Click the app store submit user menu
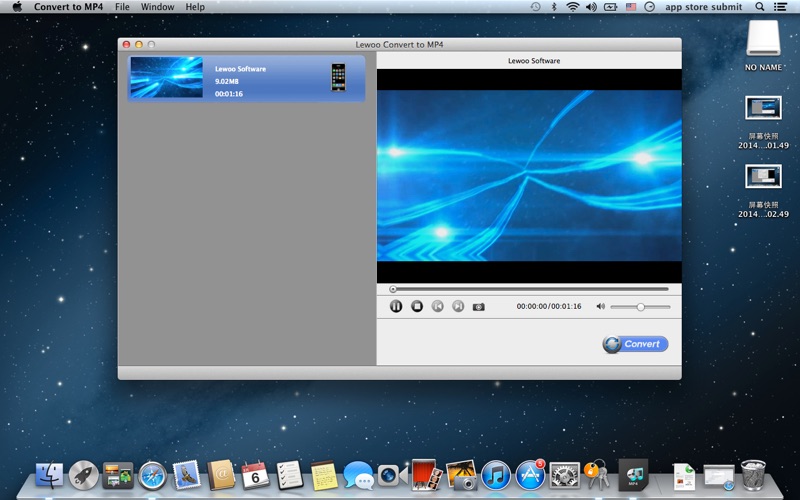800x500 pixels. [704, 7]
